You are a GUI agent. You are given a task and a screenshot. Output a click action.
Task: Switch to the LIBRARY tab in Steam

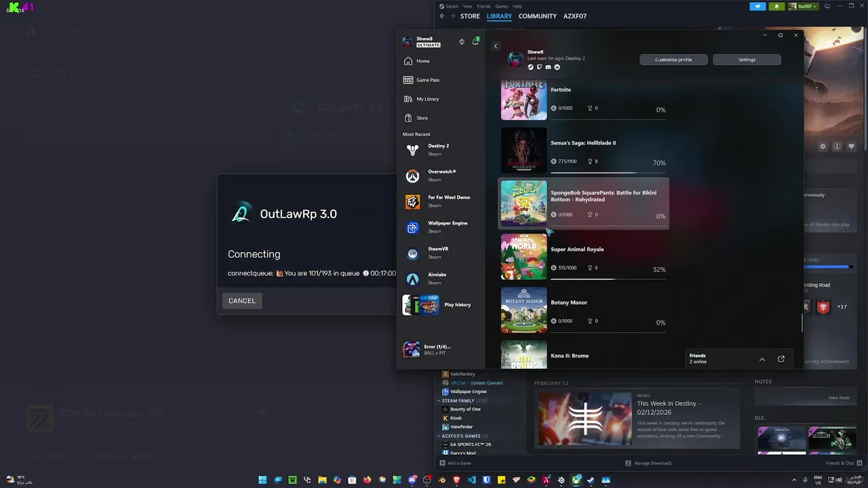click(x=499, y=16)
